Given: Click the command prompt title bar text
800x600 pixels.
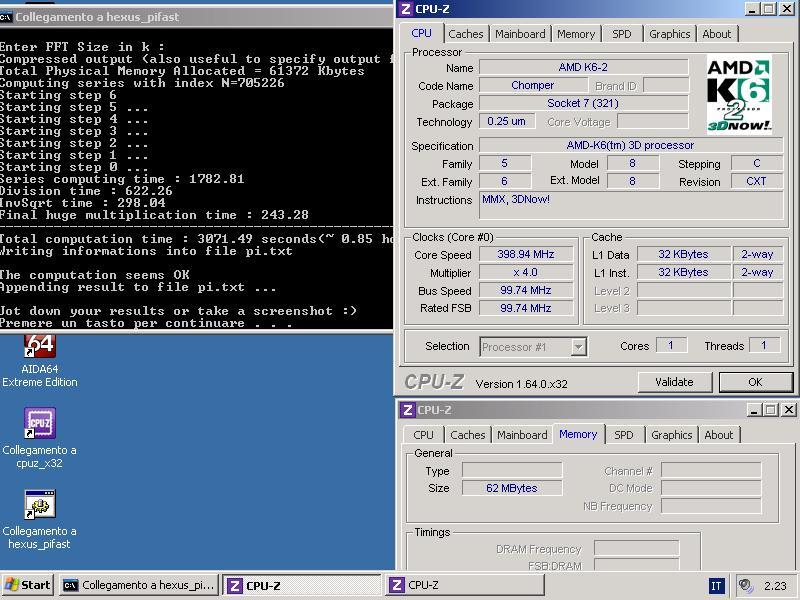Looking at the screenshot, I should click(x=97, y=17).
